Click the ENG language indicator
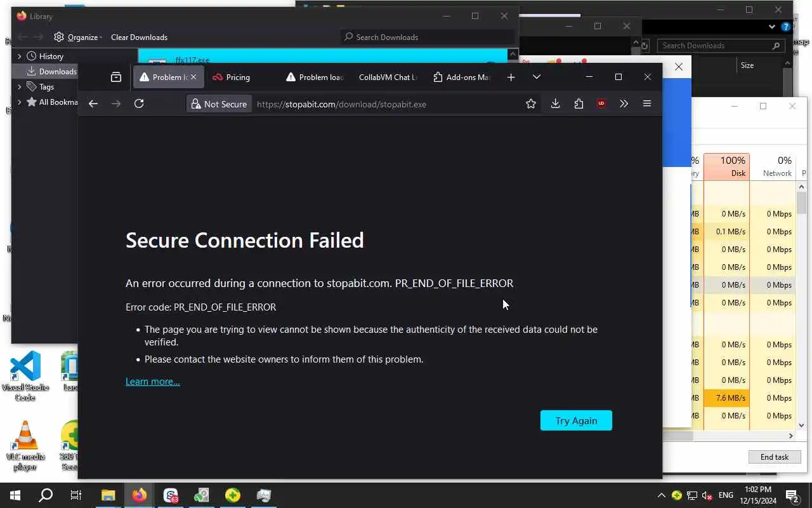This screenshot has height=508, width=812. 726,495
